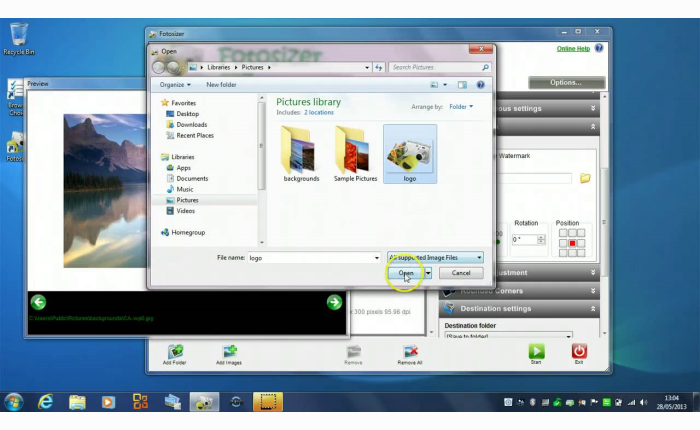The image size is (700, 430).
Task: Toggle the preview pane icon in Open dialog
Action: pyautogui.click(x=462, y=84)
